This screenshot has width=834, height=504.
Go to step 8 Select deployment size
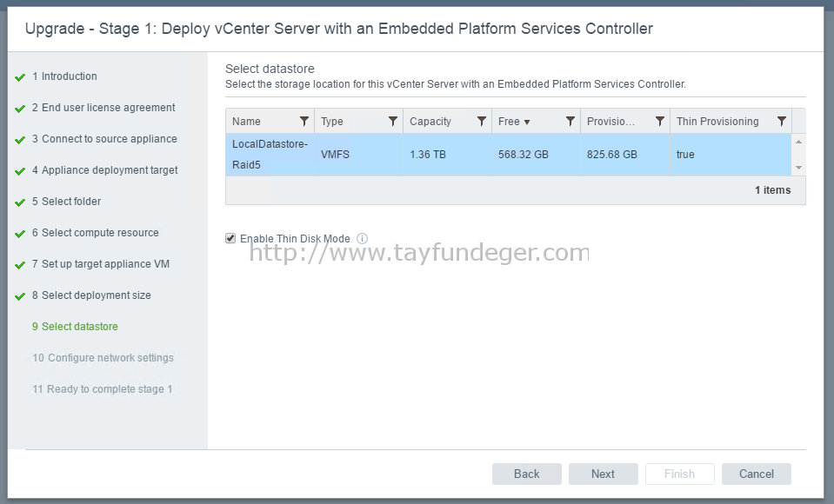tap(91, 295)
